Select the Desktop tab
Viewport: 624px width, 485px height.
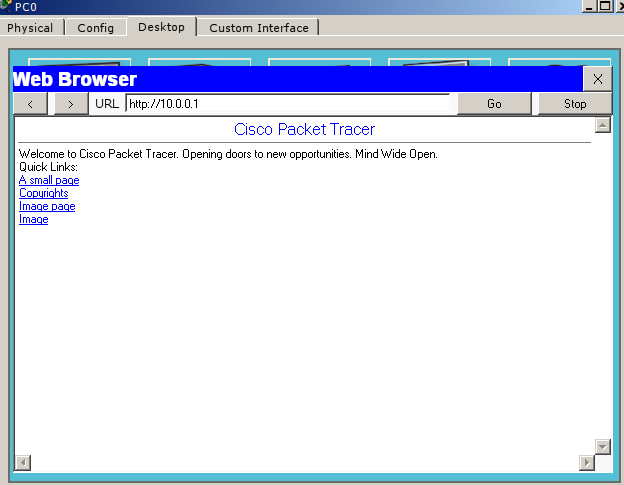(161, 27)
